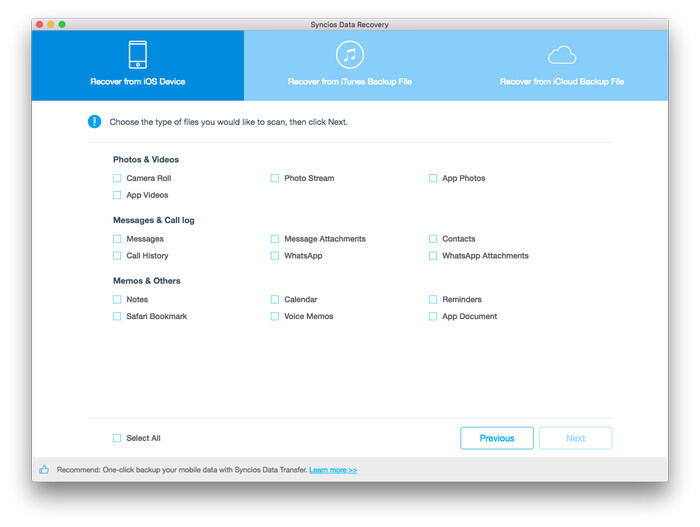Click the iOS device phone icon
Viewport: 700px width, 527px height.
(x=138, y=54)
